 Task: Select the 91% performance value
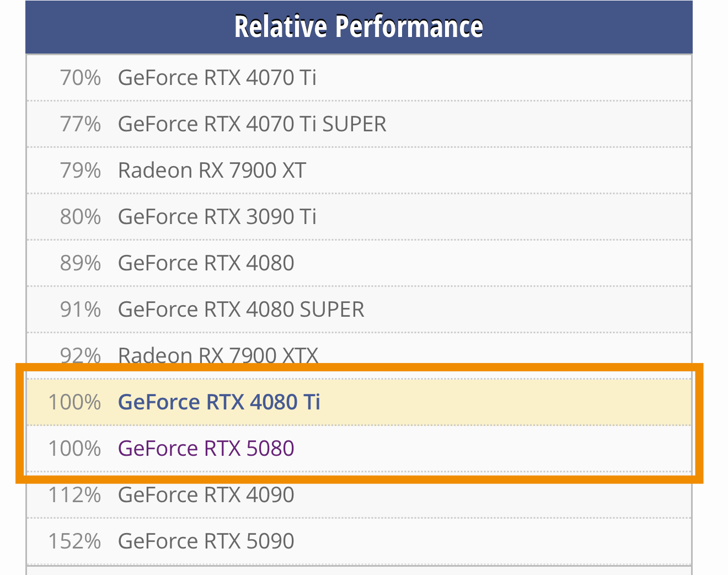tap(81, 310)
